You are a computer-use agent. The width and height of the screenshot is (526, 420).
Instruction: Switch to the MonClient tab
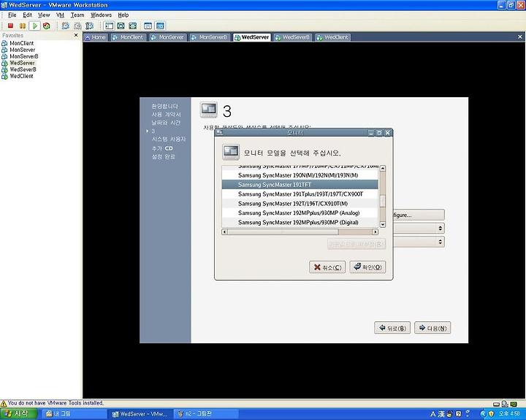(128, 37)
